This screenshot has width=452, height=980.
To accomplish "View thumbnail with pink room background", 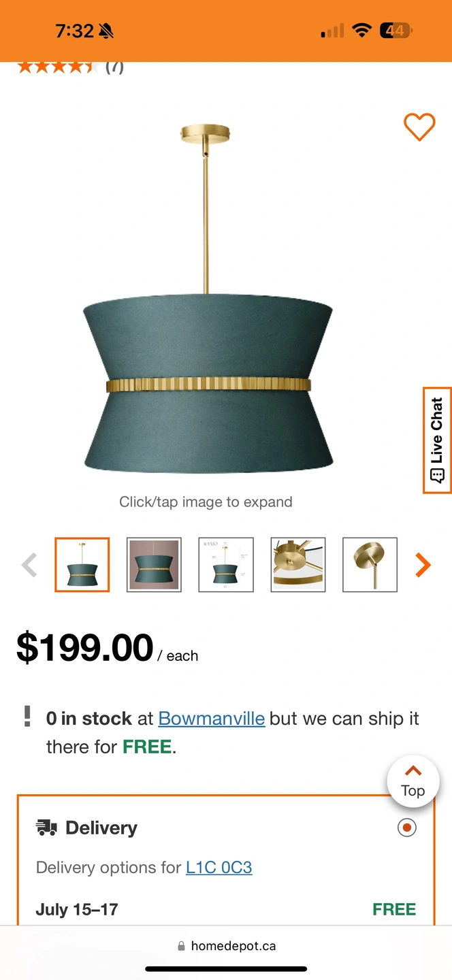I will 154,565.
